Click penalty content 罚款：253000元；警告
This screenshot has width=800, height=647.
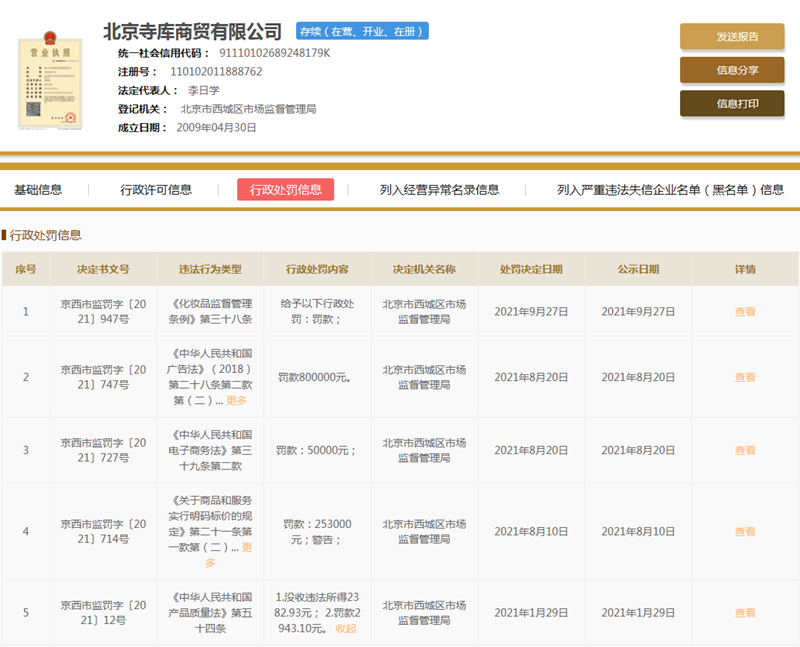[x=317, y=532]
